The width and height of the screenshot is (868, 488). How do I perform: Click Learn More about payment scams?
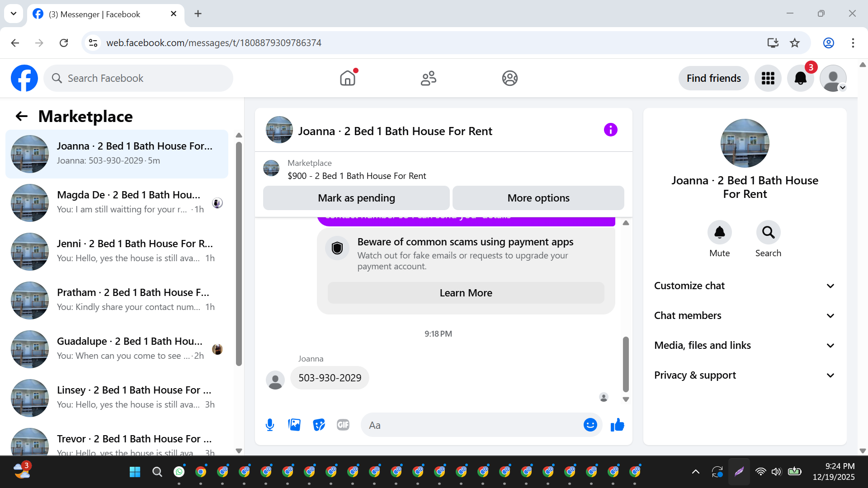466,293
